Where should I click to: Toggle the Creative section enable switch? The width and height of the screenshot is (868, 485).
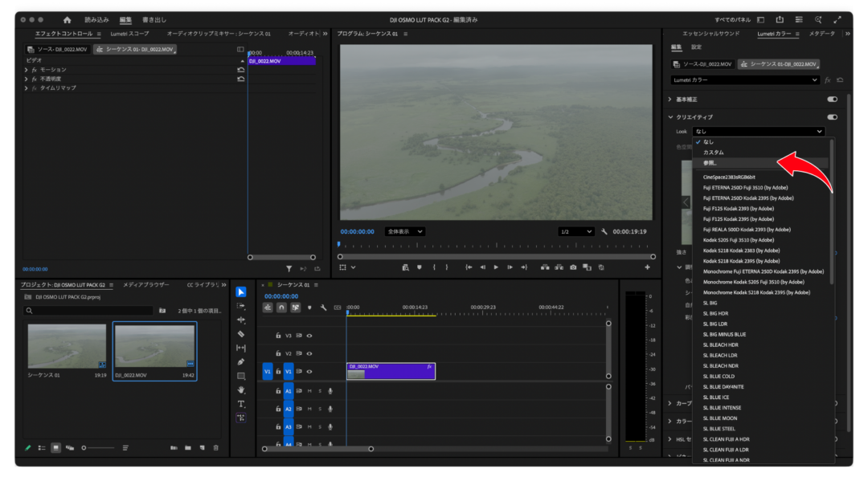pos(832,117)
